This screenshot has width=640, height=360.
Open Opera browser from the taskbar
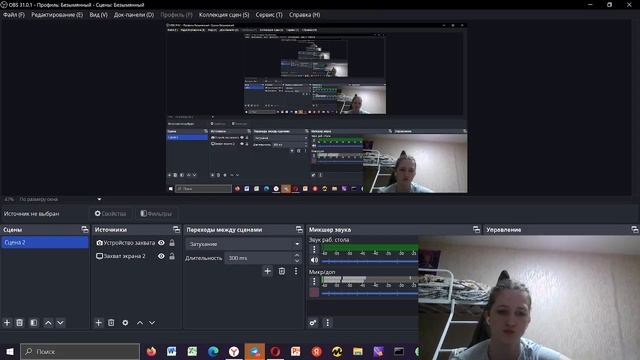pyautogui.click(x=275, y=351)
